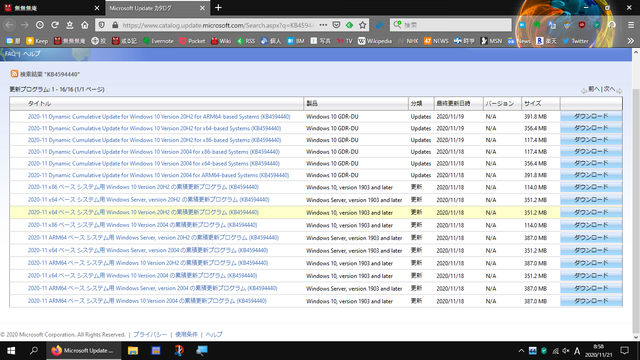Open the Evernote bookmark

point(158,41)
